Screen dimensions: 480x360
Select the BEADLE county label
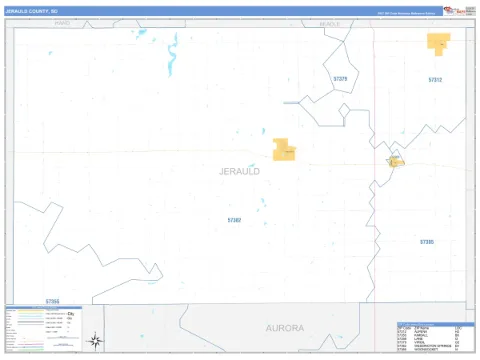pos(330,24)
